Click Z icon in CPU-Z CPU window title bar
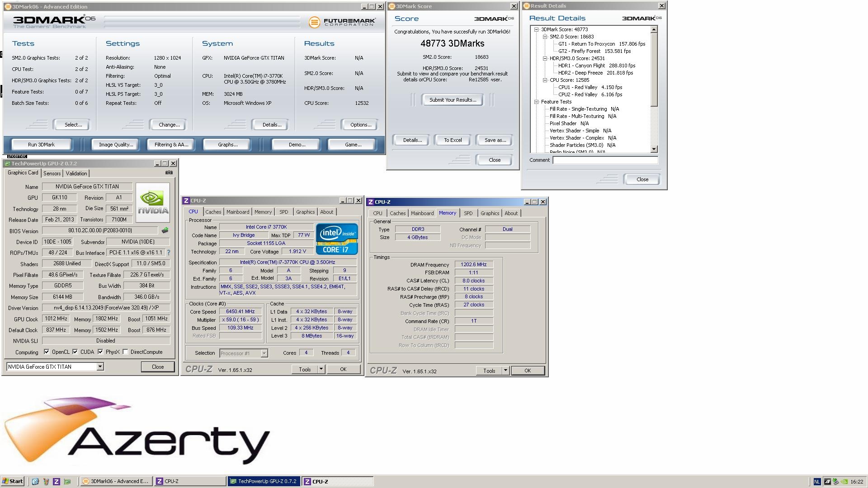This screenshot has width=868, height=488. point(186,201)
